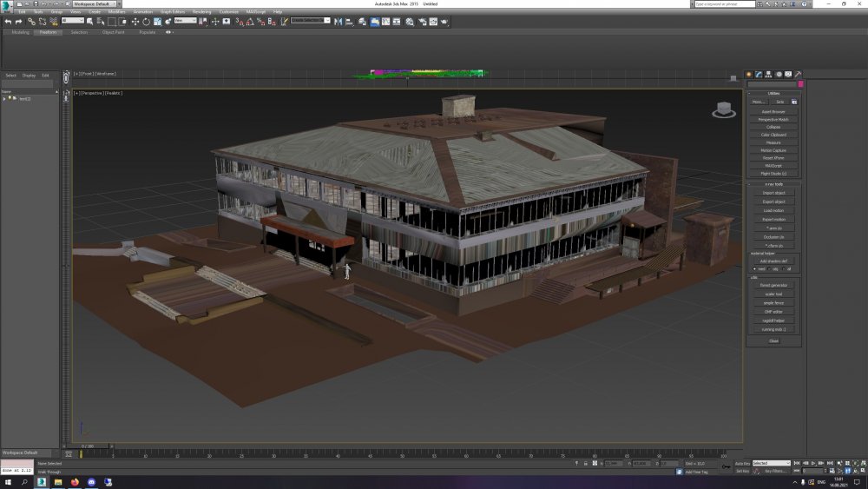This screenshot has width=868, height=489.
Task: Click the Undo arrow in main toolbar
Action: pyautogui.click(x=8, y=21)
